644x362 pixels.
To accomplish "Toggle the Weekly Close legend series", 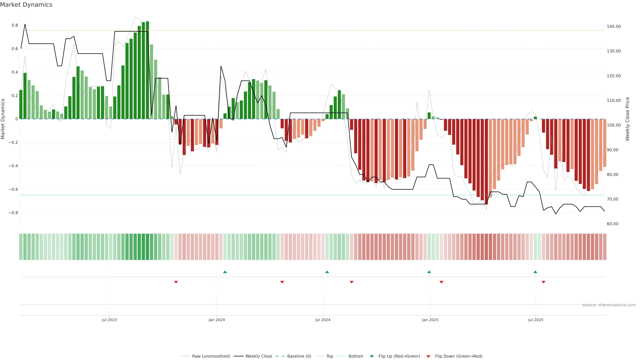I will click(x=258, y=356).
